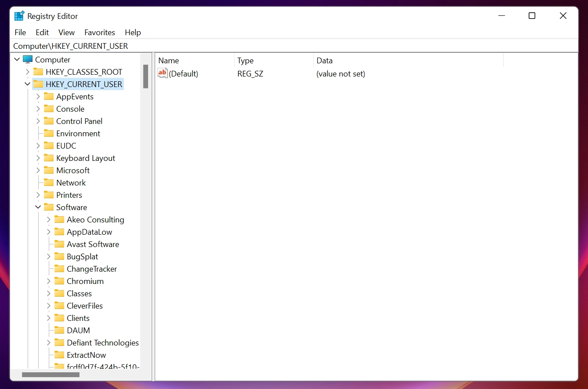Click the Akeo Consulting folder icon
588x389 pixels.
59,219
